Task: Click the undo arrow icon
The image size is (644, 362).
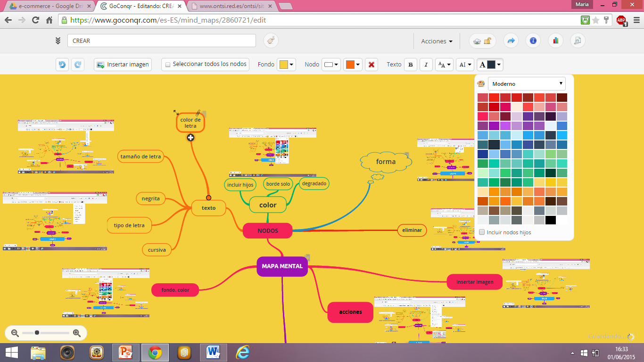Action: (62, 65)
